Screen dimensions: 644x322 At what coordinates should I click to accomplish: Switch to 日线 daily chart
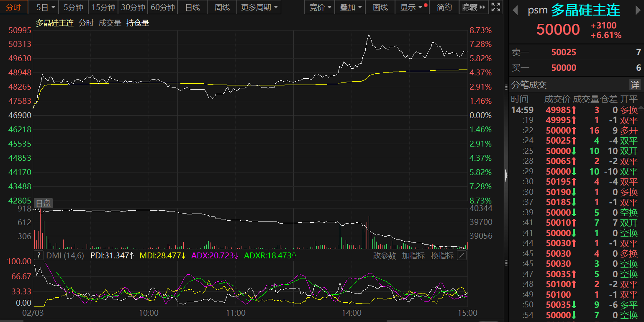point(192,7)
